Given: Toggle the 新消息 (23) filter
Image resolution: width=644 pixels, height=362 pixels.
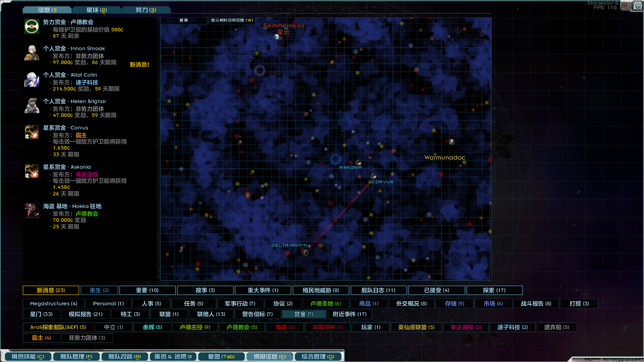Looking at the screenshot, I should [x=51, y=290].
